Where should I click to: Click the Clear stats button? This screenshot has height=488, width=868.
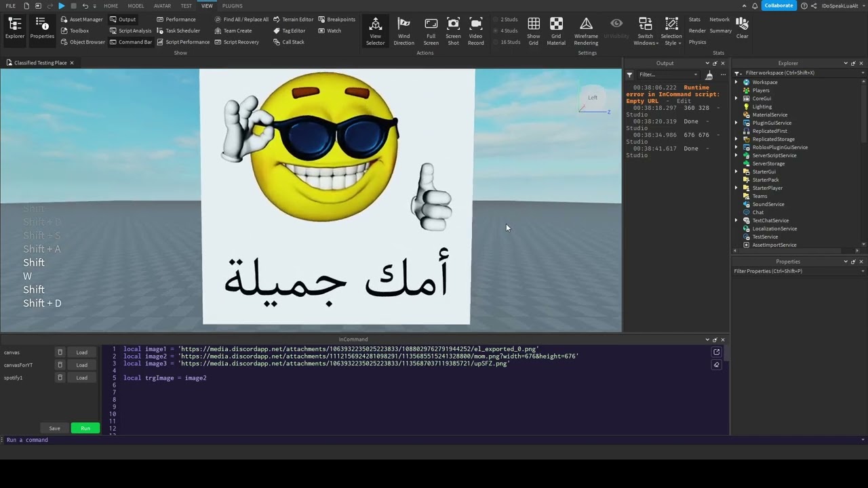[743, 28]
